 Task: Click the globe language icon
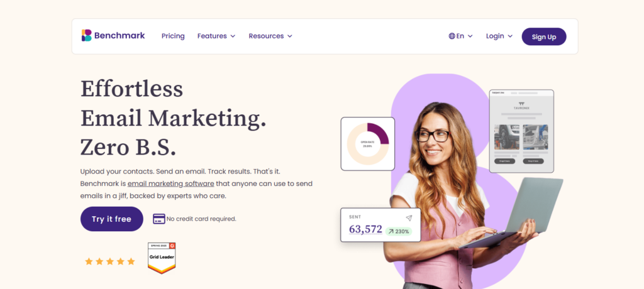point(452,36)
